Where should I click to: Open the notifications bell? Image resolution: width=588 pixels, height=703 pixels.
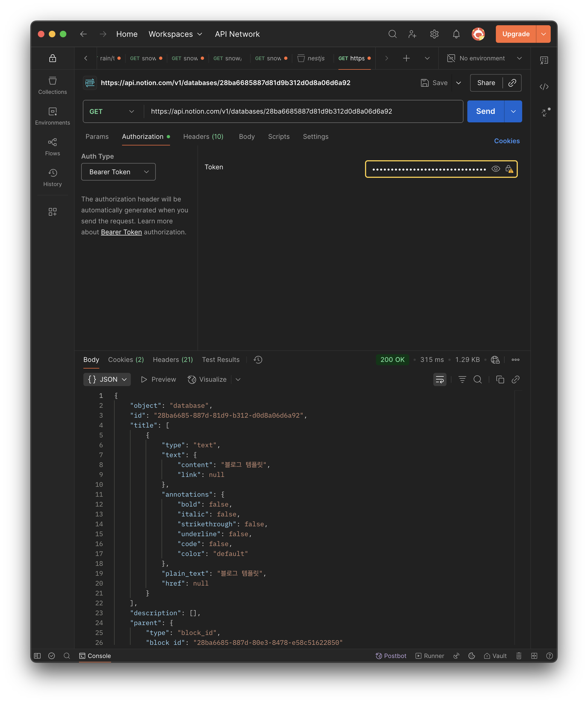tap(456, 34)
